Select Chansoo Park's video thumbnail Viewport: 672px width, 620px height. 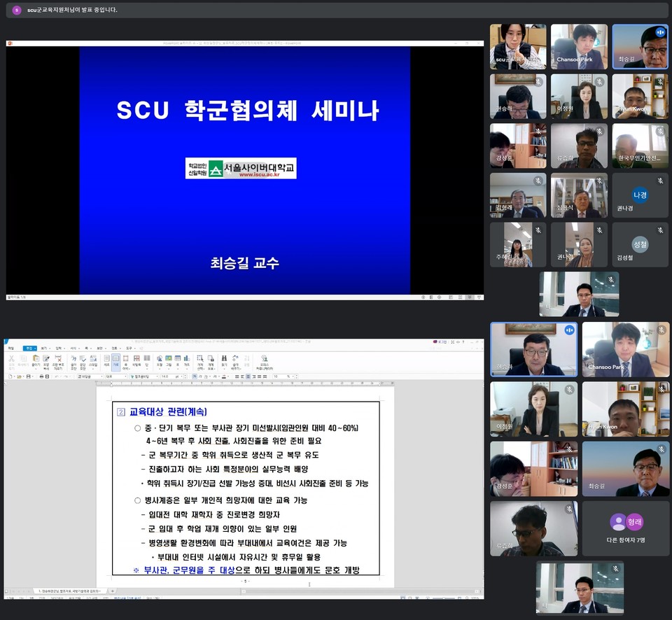(624, 349)
